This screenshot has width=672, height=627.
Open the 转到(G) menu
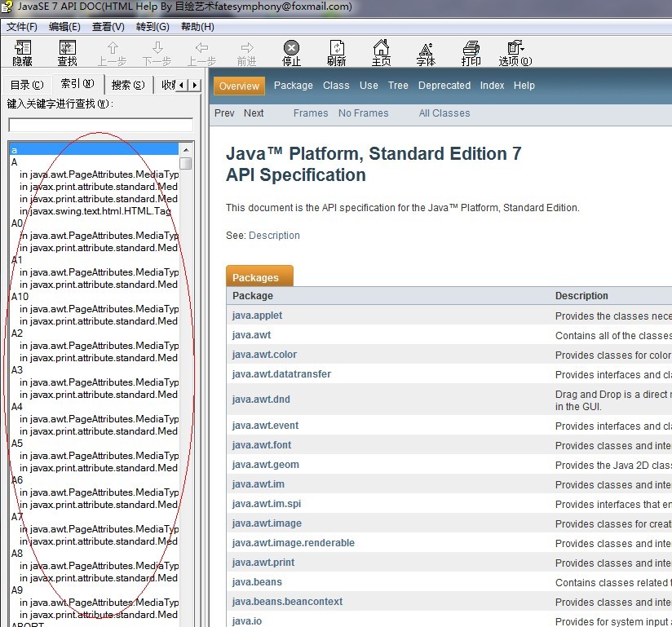[153, 27]
